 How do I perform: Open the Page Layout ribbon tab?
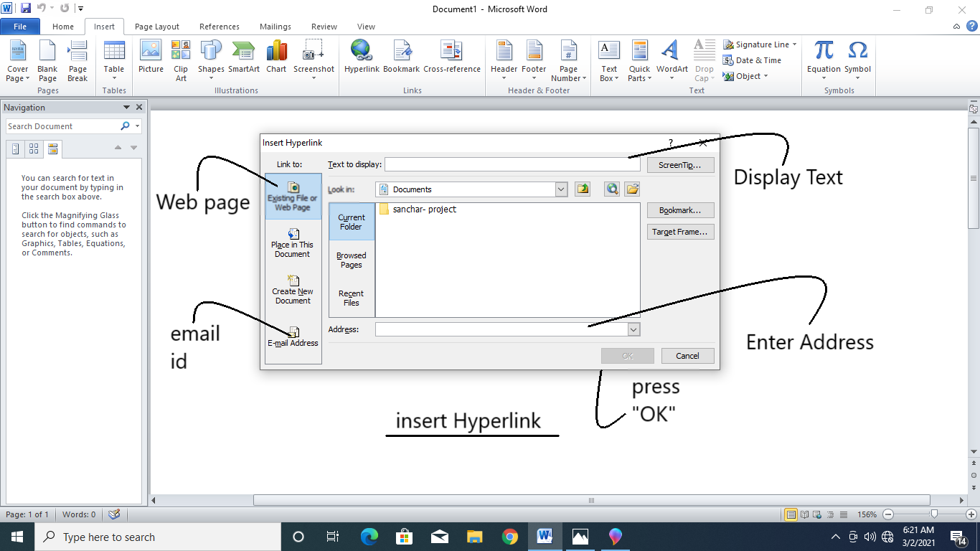pos(157,27)
